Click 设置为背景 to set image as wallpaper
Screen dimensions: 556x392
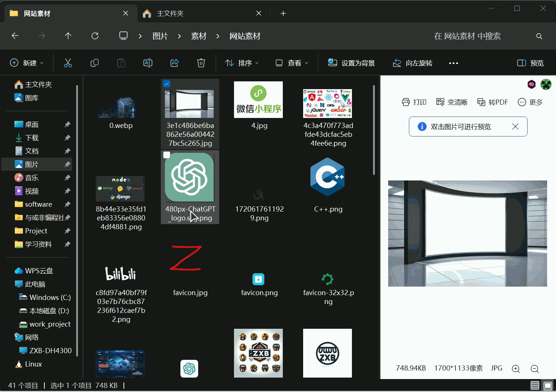click(351, 63)
